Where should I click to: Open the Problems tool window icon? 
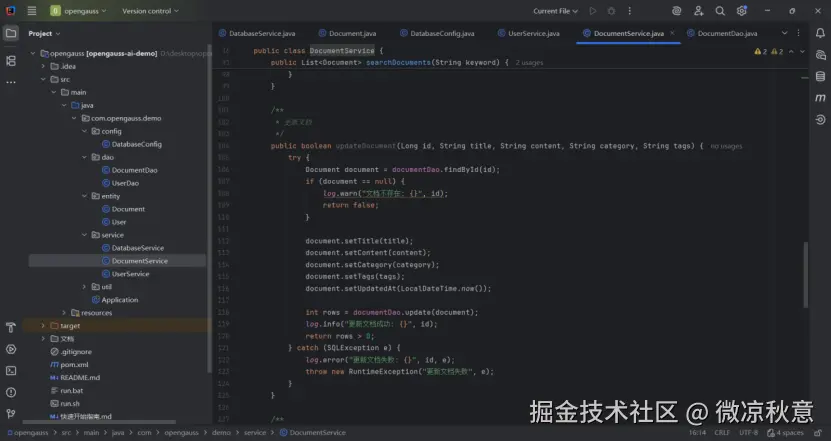tap(11, 392)
